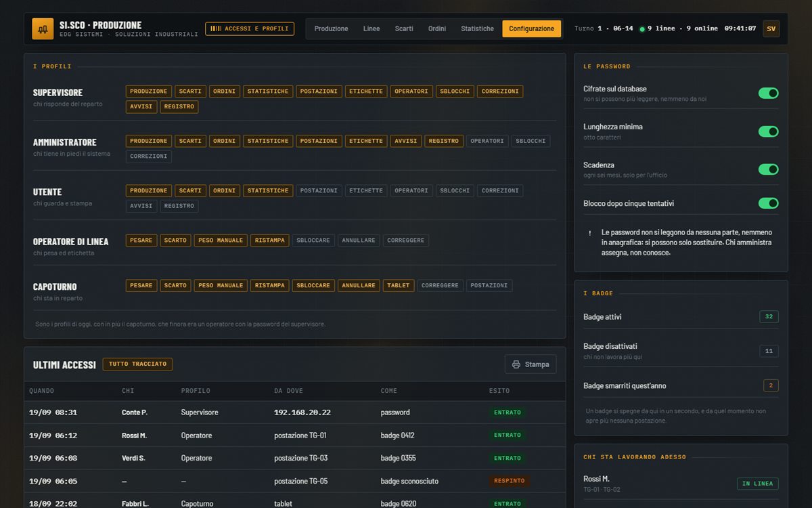Click the barcode icon in Accessi e Profili
812x508 pixels.
(215, 28)
